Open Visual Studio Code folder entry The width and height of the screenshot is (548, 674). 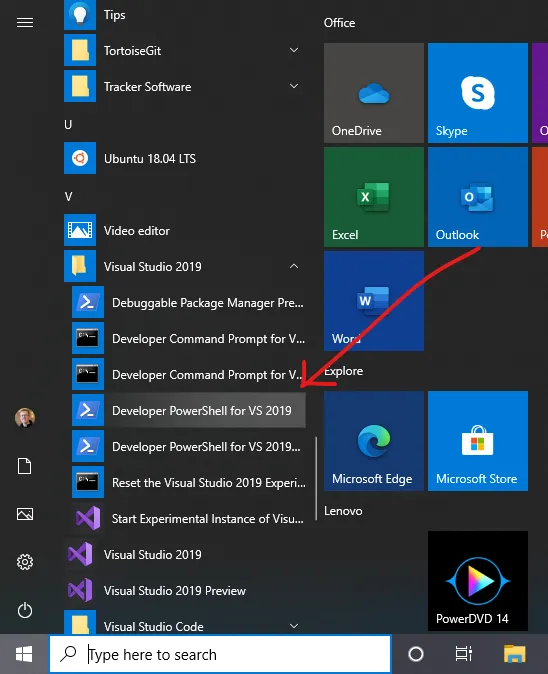[185, 622]
